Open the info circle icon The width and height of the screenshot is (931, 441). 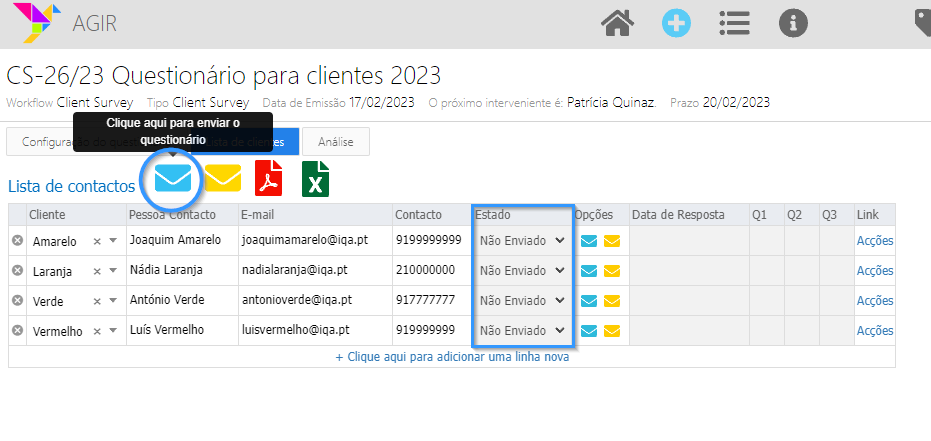coord(793,24)
